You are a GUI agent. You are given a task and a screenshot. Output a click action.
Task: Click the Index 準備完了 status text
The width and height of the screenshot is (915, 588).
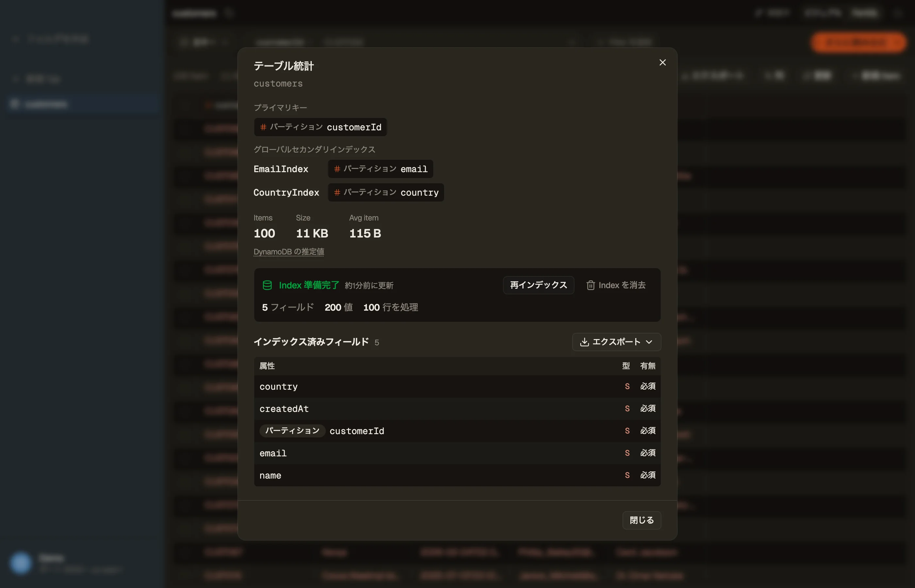(x=309, y=285)
